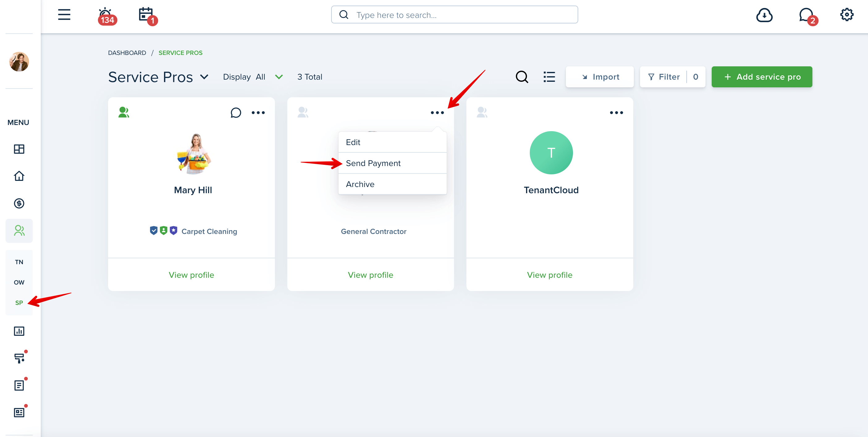View profile of the General Contractor

pyautogui.click(x=370, y=275)
